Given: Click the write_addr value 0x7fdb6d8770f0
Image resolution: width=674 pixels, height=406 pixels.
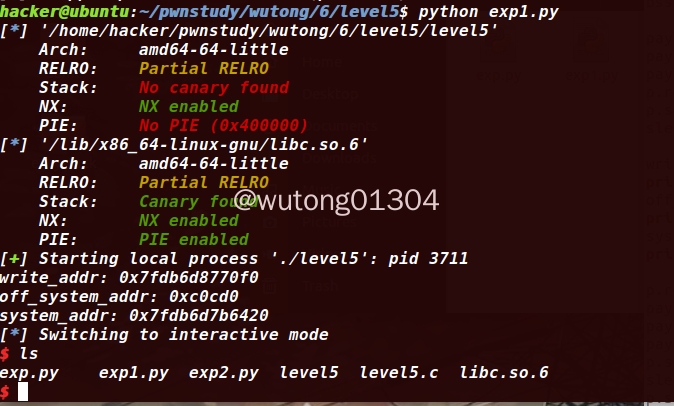Looking at the screenshot, I should coord(189,278).
